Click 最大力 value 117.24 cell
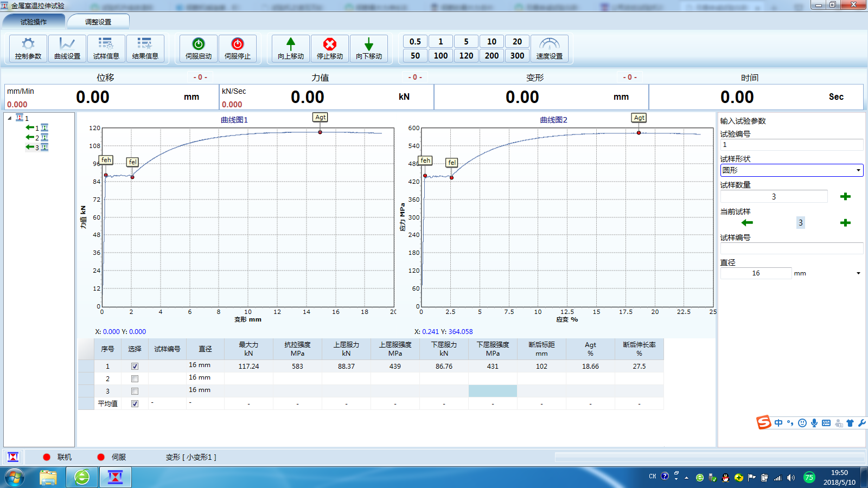This screenshot has width=868, height=488. [248, 367]
